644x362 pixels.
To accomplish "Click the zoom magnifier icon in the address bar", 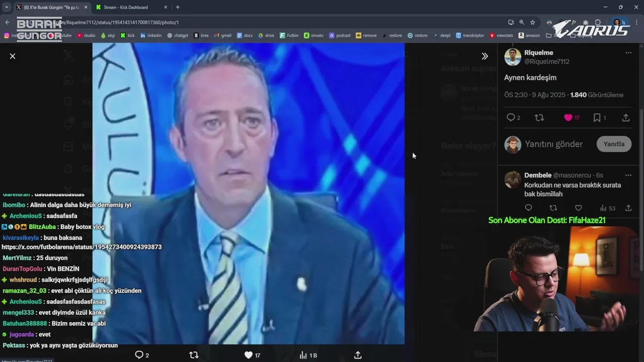I will [522, 22].
